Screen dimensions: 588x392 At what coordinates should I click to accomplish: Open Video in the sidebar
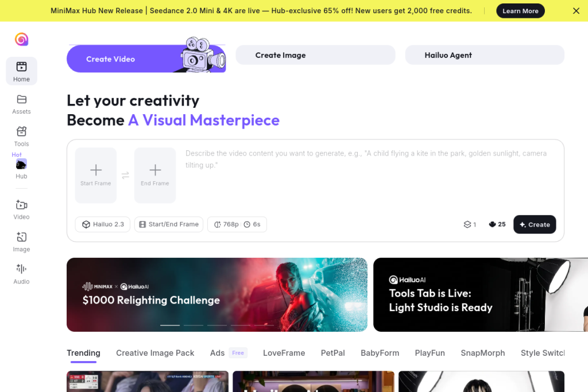[x=21, y=209]
